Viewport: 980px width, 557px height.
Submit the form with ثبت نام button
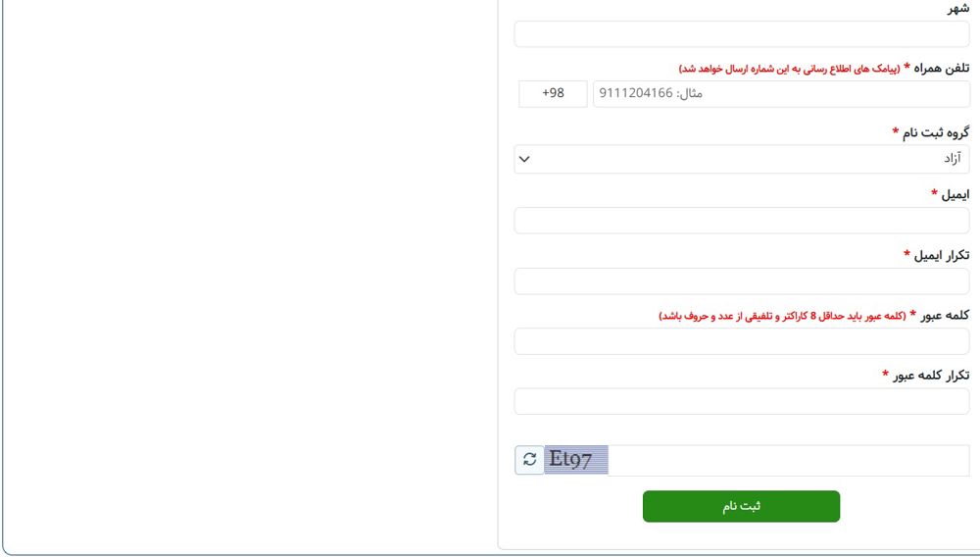click(741, 506)
